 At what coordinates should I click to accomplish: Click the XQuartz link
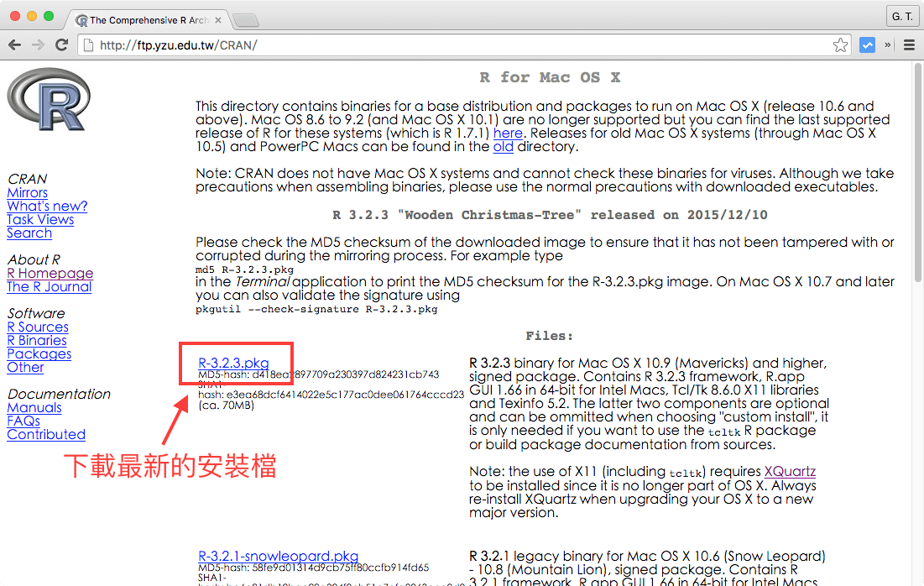coord(789,472)
